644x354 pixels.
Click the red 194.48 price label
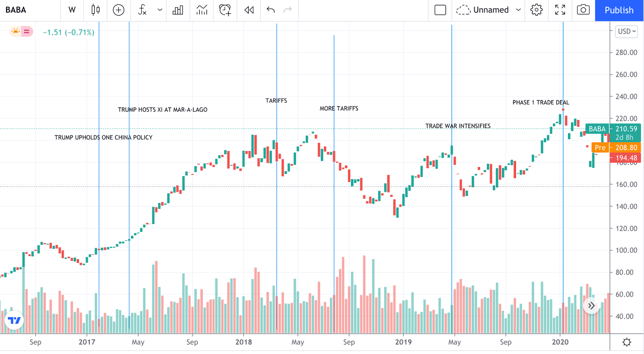click(625, 158)
